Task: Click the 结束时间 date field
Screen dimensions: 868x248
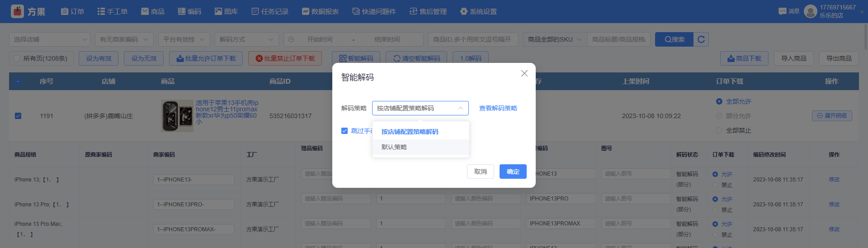Action: click(x=387, y=39)
